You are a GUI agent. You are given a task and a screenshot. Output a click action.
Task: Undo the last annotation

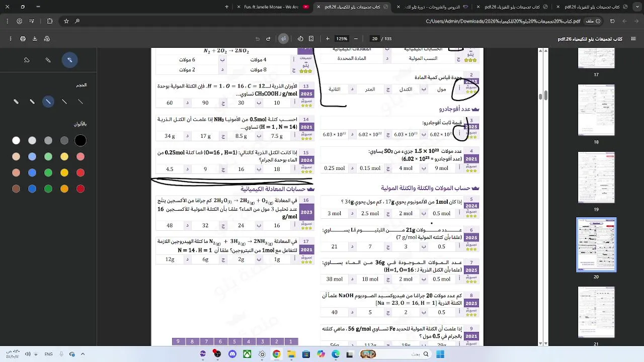point(268,39)
